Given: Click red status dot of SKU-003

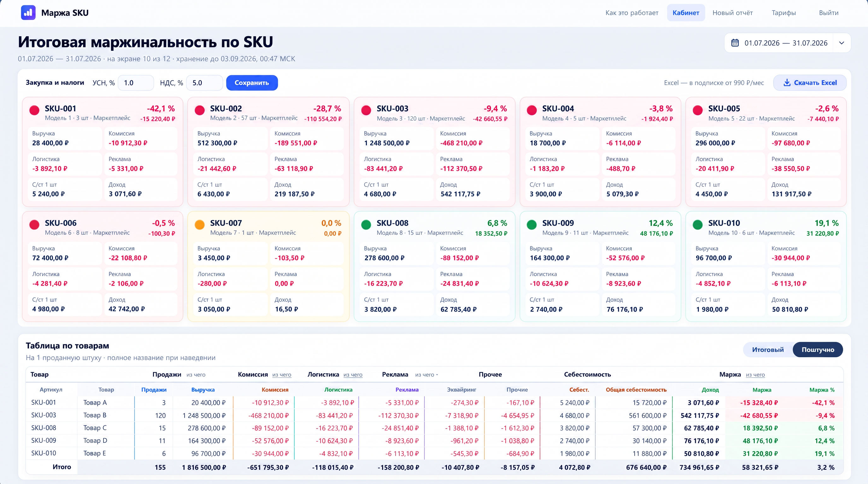Looking at the screenshot, I should coord(366,110).
